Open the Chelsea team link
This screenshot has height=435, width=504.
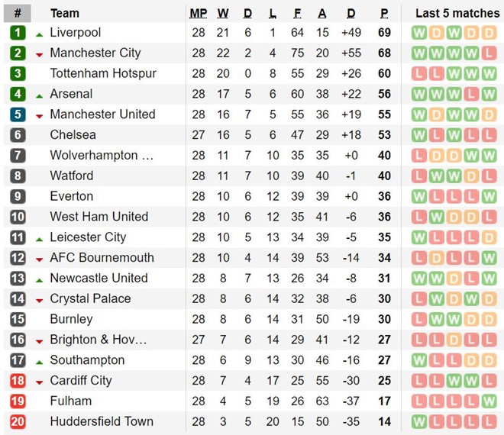point(73,135)
